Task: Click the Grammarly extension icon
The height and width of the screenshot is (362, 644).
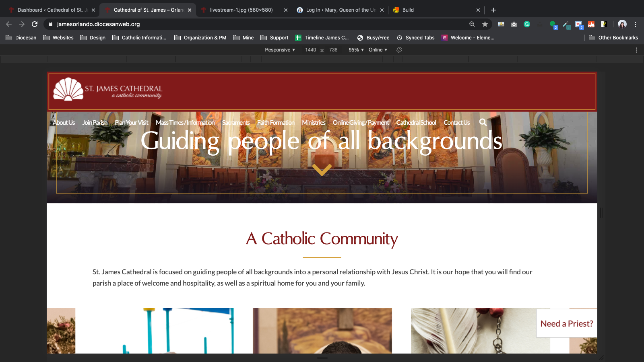Action: pos(526,24)
